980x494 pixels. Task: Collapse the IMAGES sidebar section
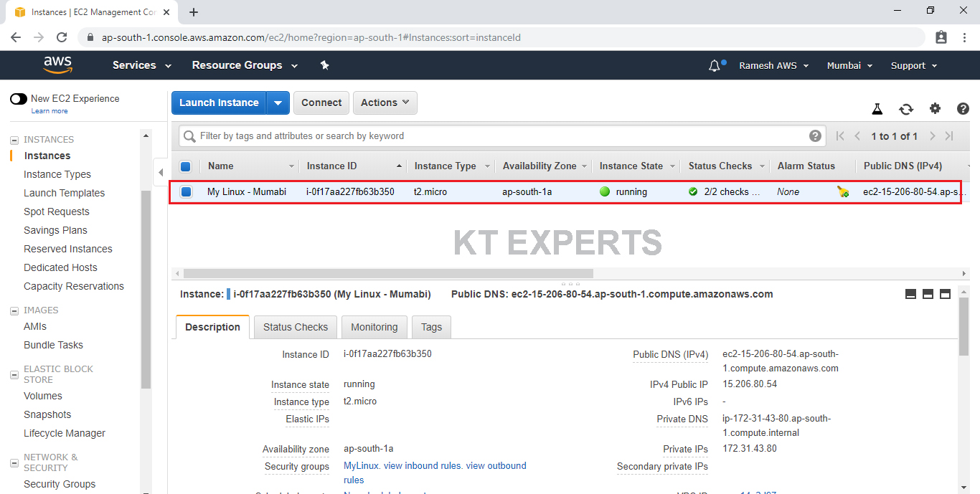click(x=14, y=310)
